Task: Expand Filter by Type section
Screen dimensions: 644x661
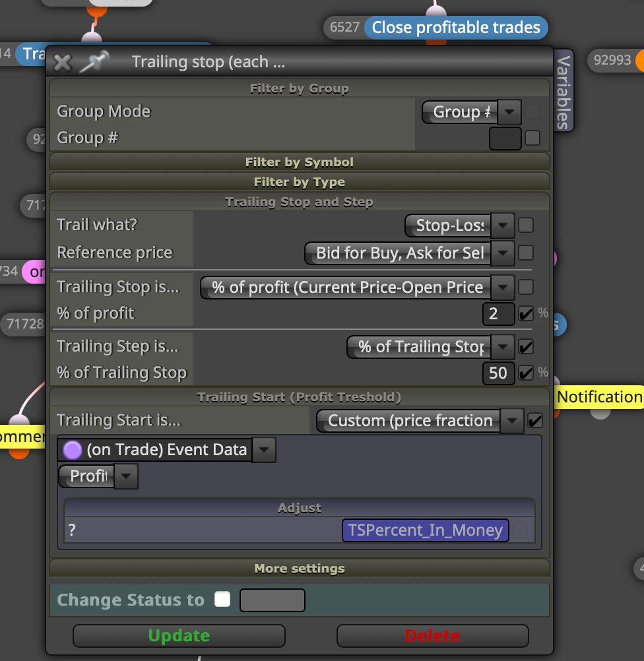Action: (299, 181)
